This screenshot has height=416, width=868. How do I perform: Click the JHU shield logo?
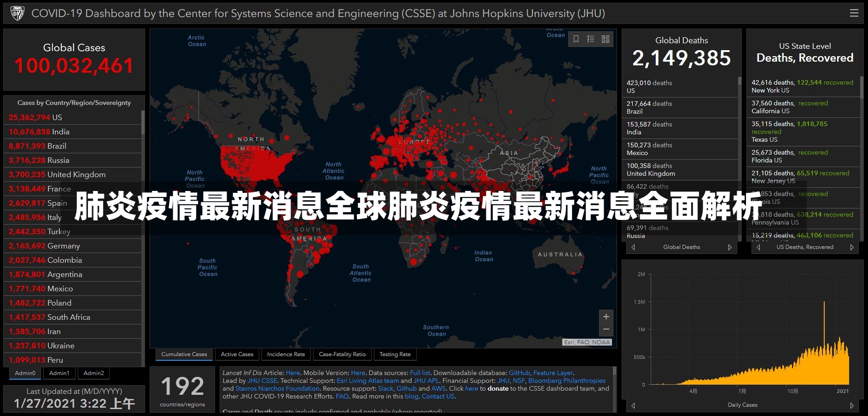click(x=17, y=13)
